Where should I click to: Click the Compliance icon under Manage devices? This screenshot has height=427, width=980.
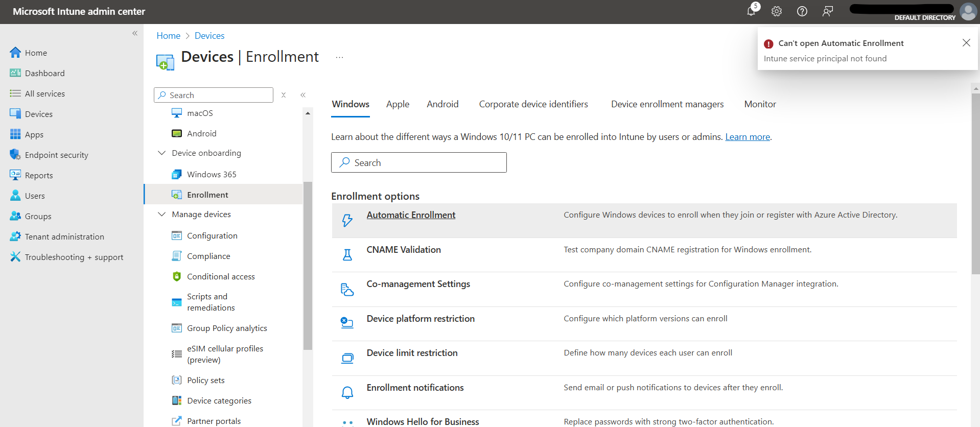pos(177,256)
